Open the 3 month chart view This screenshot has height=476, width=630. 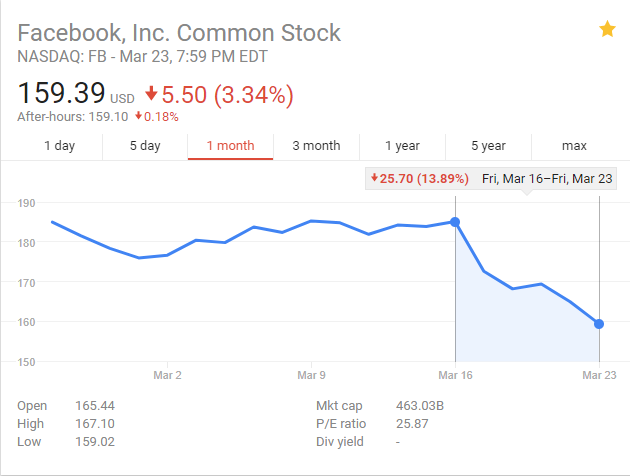point(316,146)
